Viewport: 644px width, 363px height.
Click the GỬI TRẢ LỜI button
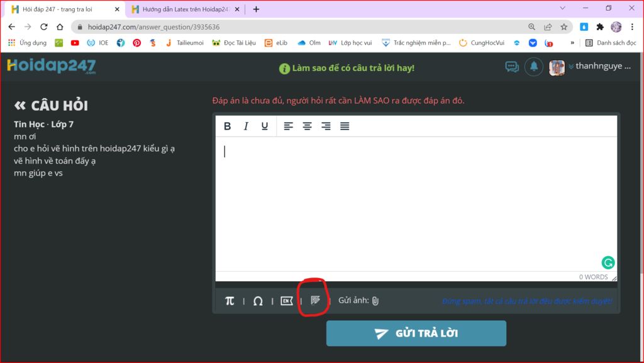(416, 333)
